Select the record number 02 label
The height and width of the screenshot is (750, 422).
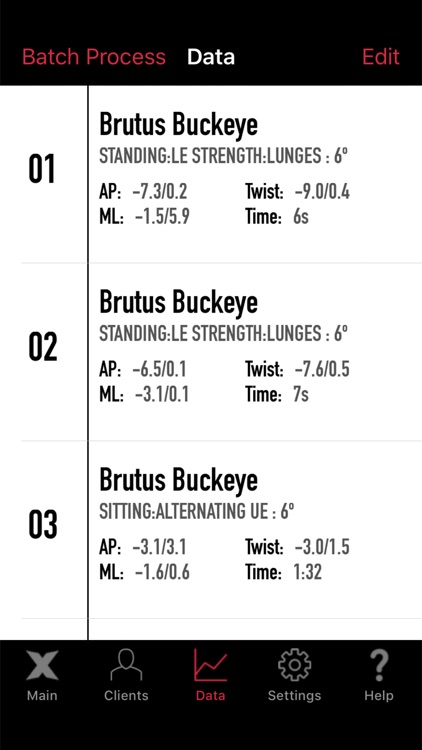43,347
